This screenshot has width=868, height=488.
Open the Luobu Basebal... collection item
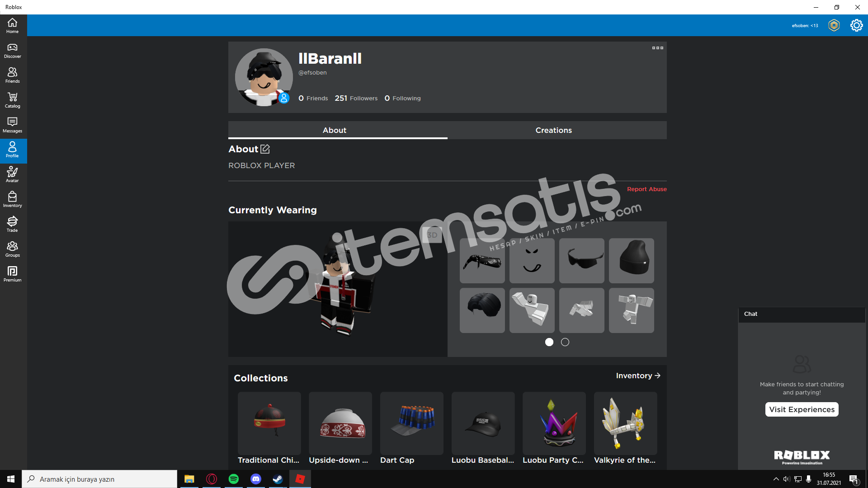click(x=483, y=428)
